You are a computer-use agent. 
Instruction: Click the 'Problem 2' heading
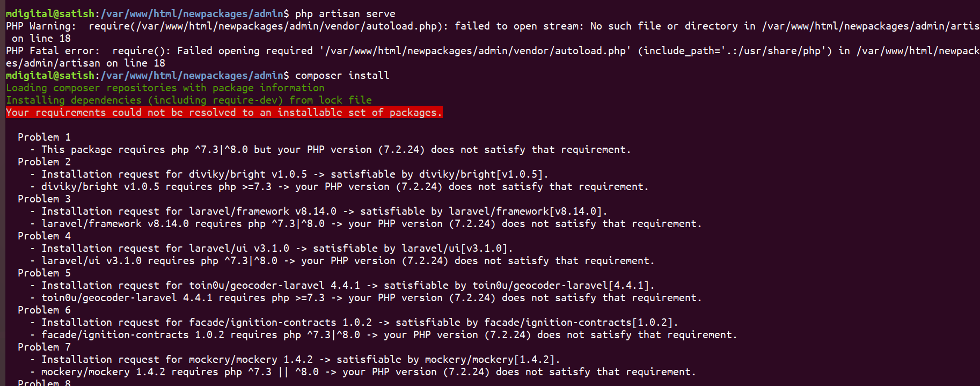pos(44,162)
